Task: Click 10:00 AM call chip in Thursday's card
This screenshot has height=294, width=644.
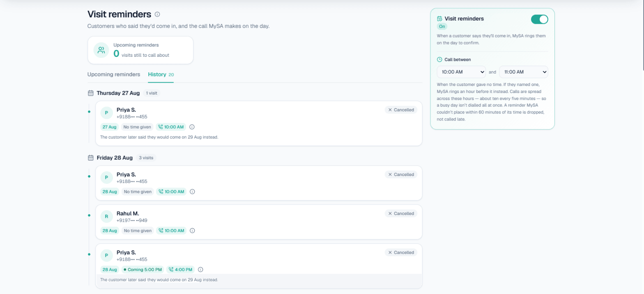Action: pyautogui.click(x=171, y=127)
